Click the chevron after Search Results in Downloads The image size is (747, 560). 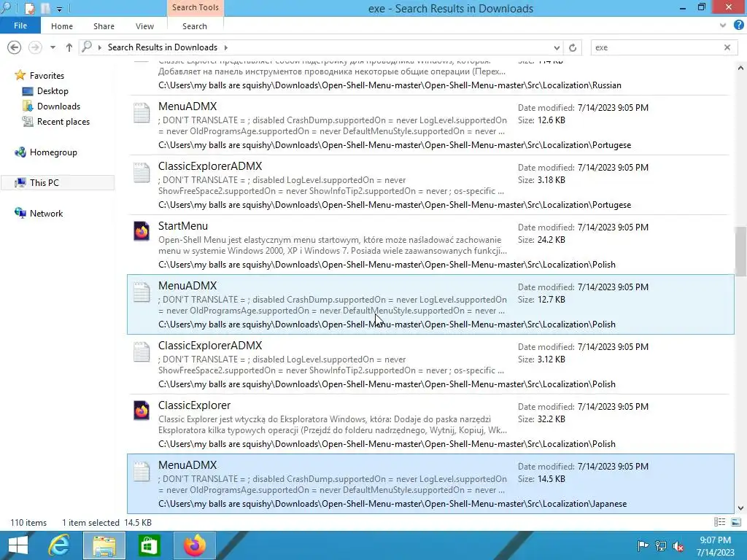[226, 47]
